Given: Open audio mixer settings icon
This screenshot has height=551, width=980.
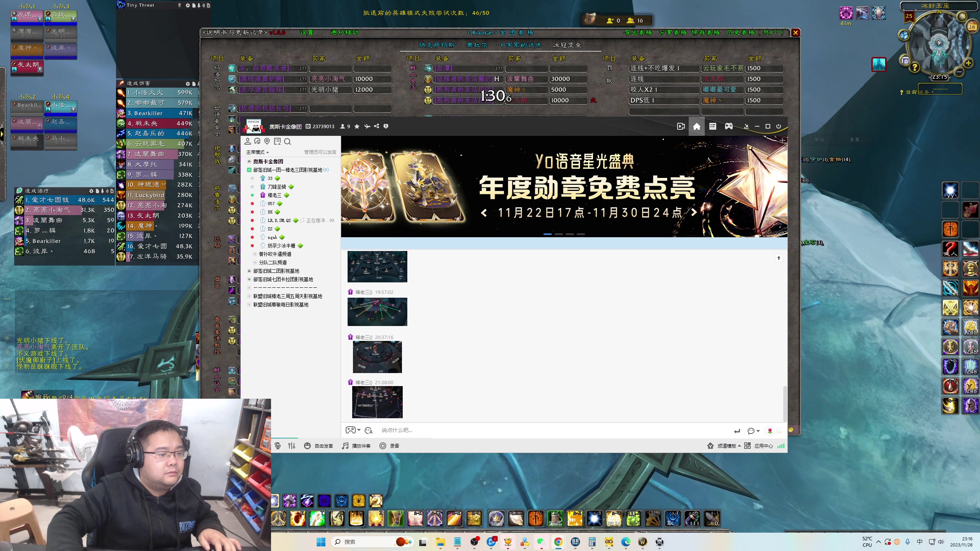Looking at the screenshot, I should pos(292,446).
